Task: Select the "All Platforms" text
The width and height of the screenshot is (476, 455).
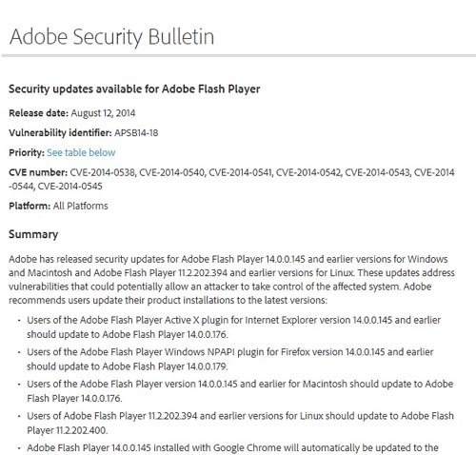Action: point(81,206)
